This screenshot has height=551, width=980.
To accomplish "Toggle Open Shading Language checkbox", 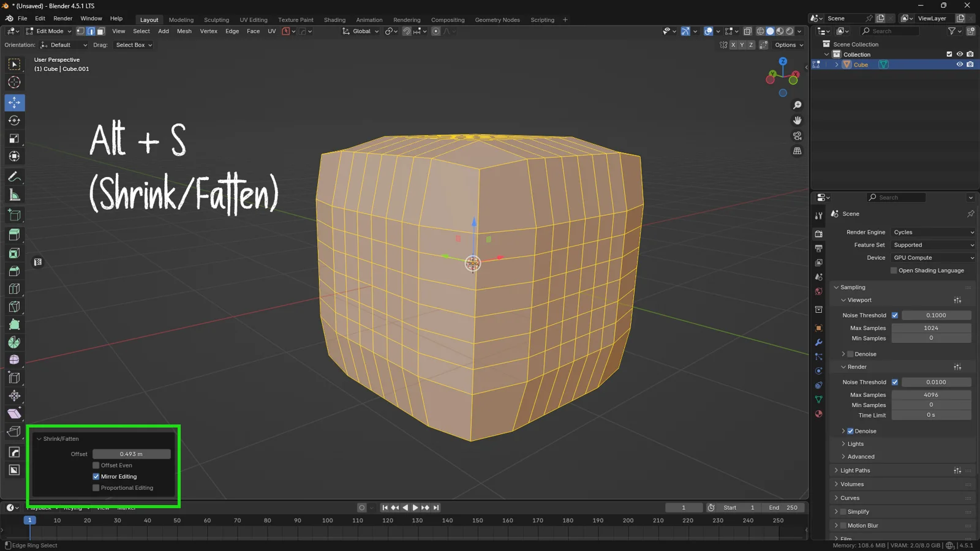I will click(894, 271).
